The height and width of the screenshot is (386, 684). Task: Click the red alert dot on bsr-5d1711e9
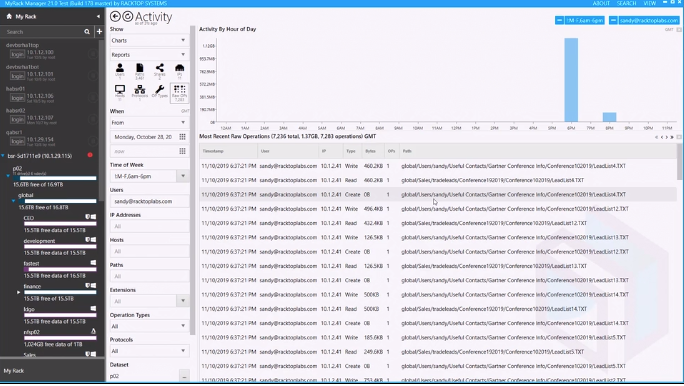pyautogui.click(x=90, y=155)
